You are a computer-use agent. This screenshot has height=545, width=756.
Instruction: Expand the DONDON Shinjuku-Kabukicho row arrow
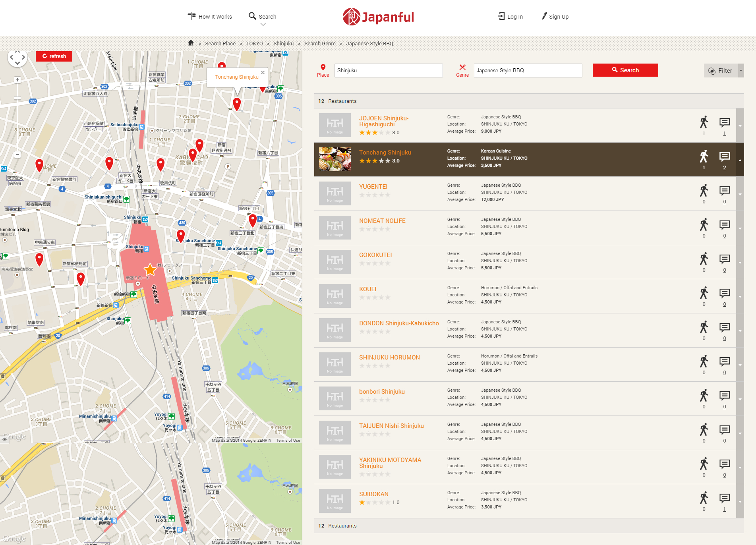pos(740,330)
